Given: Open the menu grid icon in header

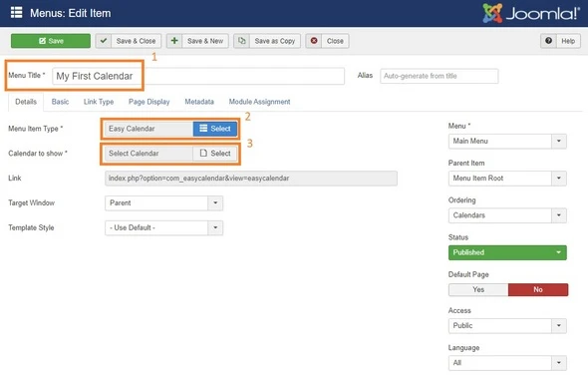Looking at the screenshot, I should click(16, 12).
